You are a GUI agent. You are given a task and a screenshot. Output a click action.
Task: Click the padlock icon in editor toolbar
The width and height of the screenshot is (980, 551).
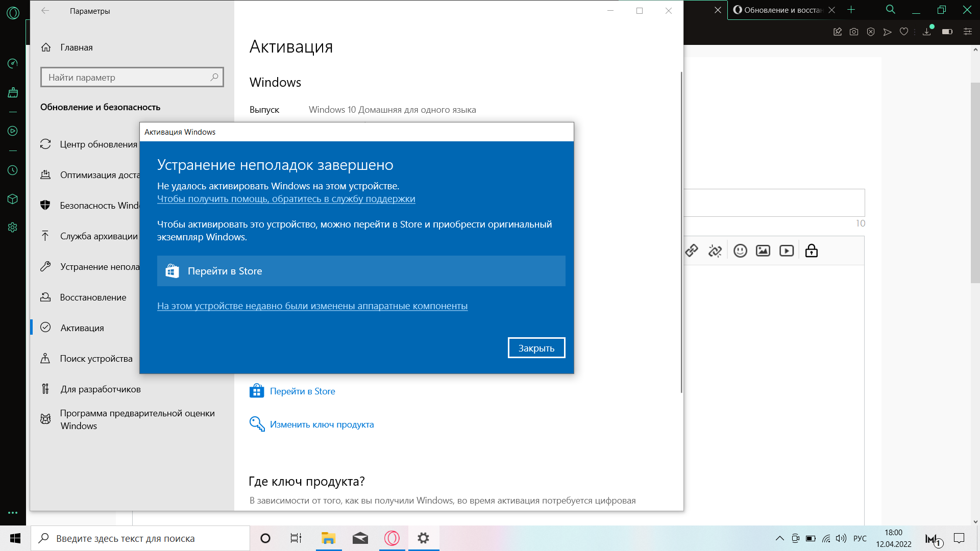[812, 251]
